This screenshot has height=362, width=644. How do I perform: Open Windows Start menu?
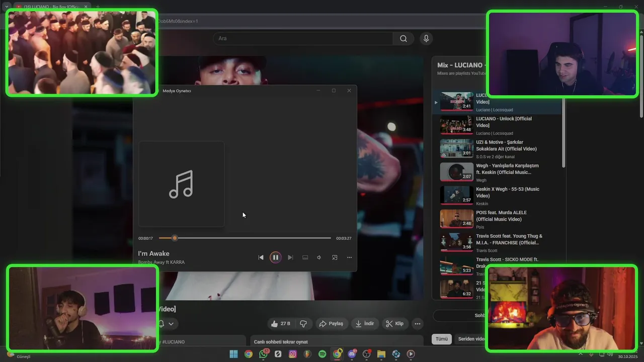tap(233, 354)
